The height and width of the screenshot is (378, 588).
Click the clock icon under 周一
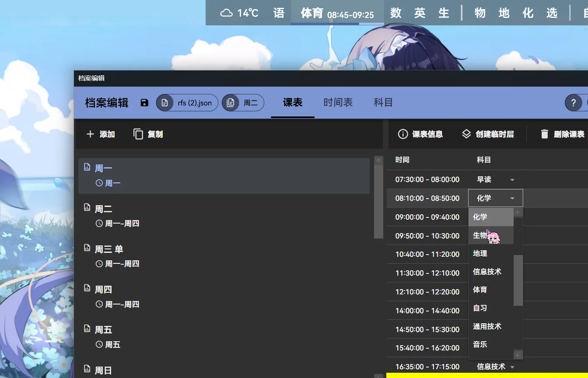click(99, 183)
